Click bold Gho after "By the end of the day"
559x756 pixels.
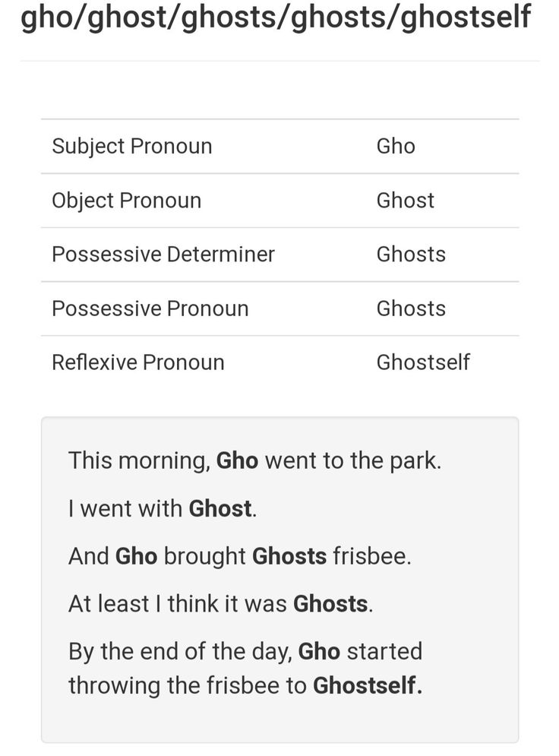319,651
